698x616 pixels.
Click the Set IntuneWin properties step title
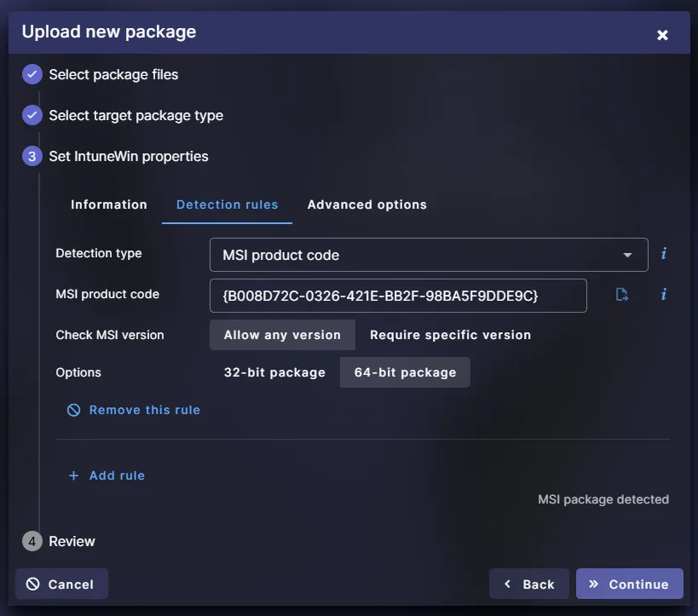tap(128, 156)
